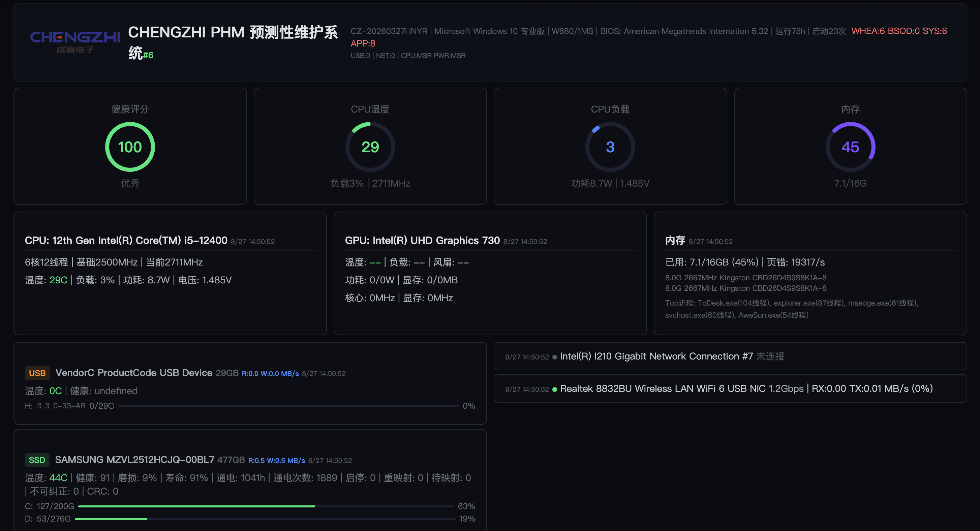Click the C: drive usage bar
Image resolution: width=980 pixels, height=531 pixels.
(x=266, y=506)
